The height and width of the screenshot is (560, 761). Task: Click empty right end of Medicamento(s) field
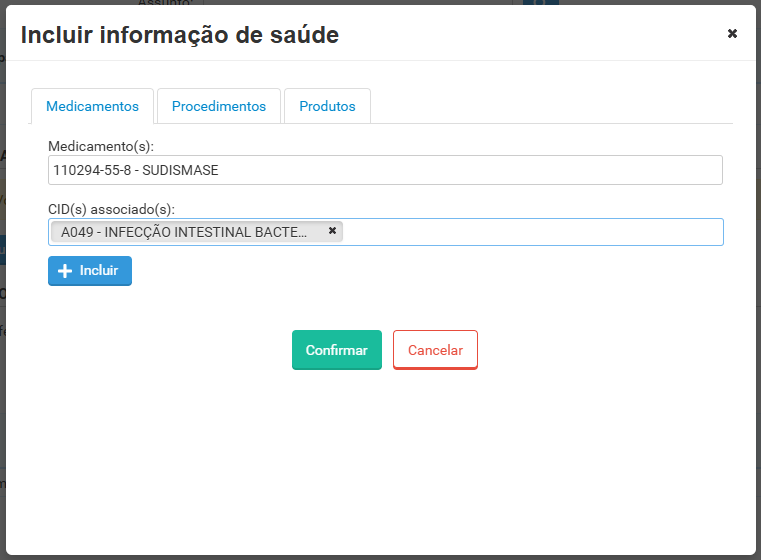pos(600,170)
